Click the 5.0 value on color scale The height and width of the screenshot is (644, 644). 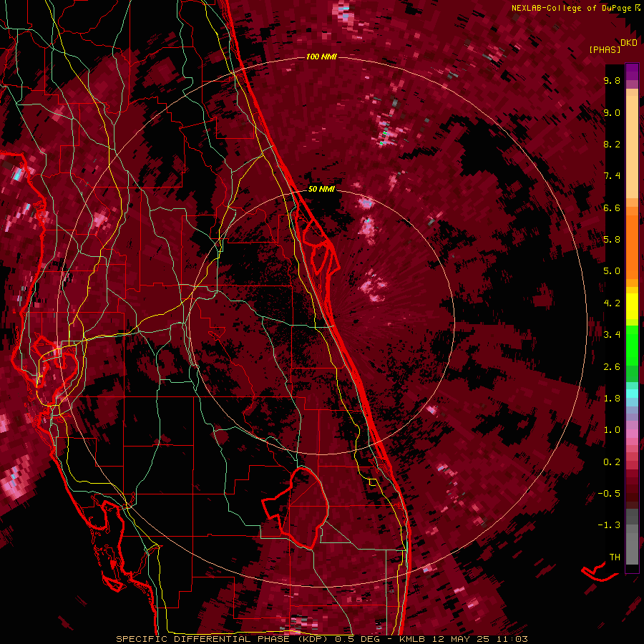tap(612, 271)
